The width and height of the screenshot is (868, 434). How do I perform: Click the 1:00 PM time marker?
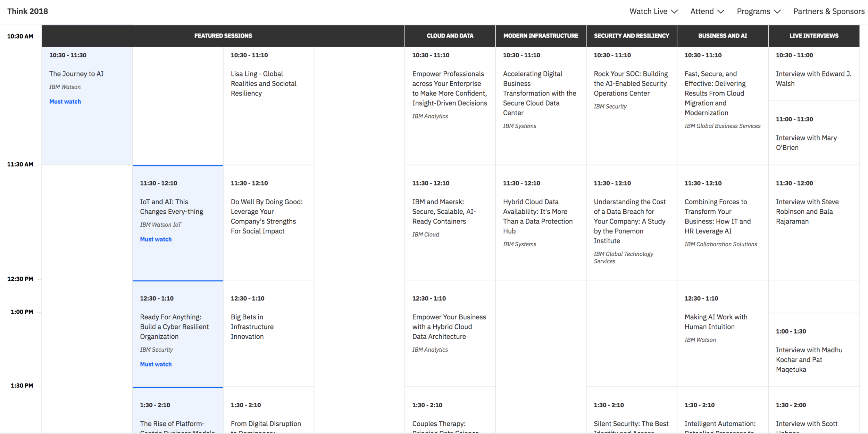[x=22, y=312]
